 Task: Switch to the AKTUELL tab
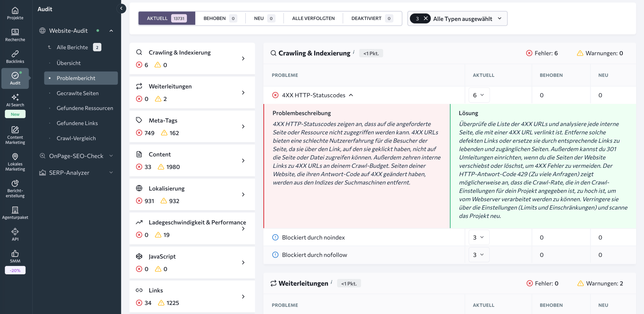[x=167, y=18]
